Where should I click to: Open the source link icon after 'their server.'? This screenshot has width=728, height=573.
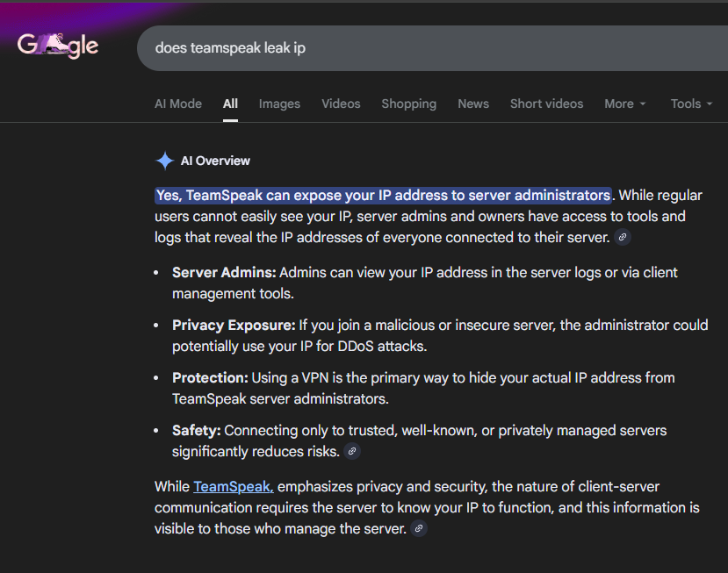(622, 237)
